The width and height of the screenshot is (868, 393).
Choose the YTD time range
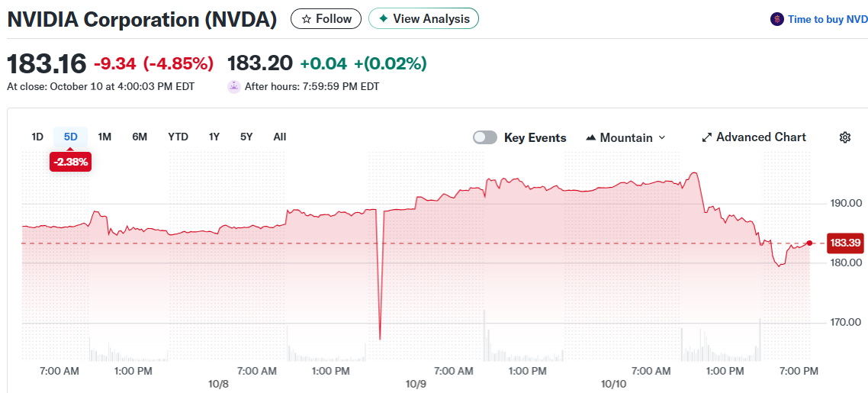178,137
